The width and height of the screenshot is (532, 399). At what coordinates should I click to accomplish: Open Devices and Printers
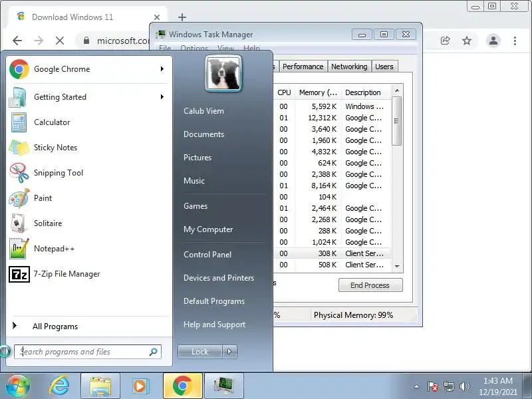pyautogui.click(x=219, y=278)
